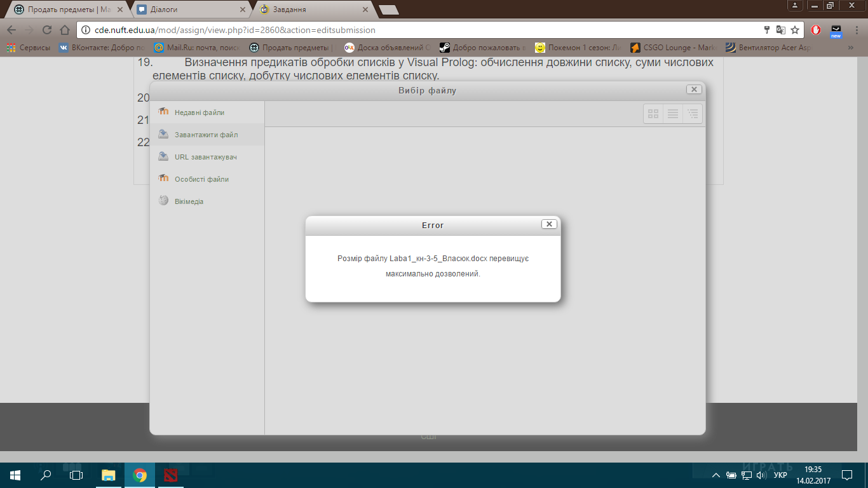Show hidden system tray icons

click(x=716, y=475)
